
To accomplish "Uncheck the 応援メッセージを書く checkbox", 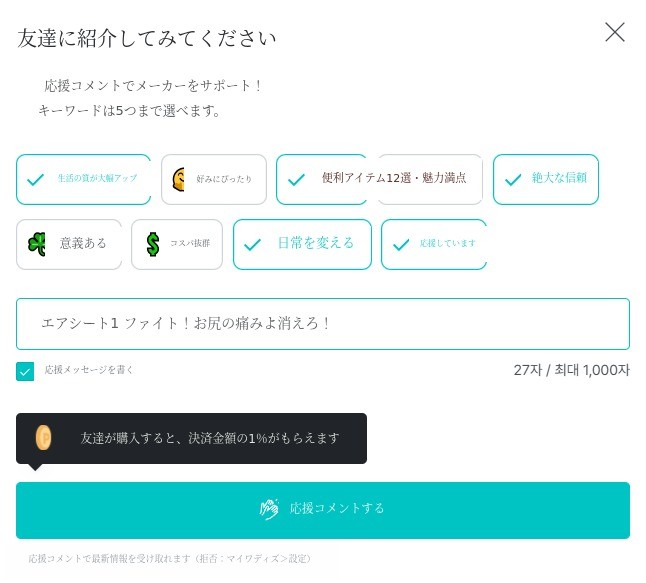I will point(25,371).
